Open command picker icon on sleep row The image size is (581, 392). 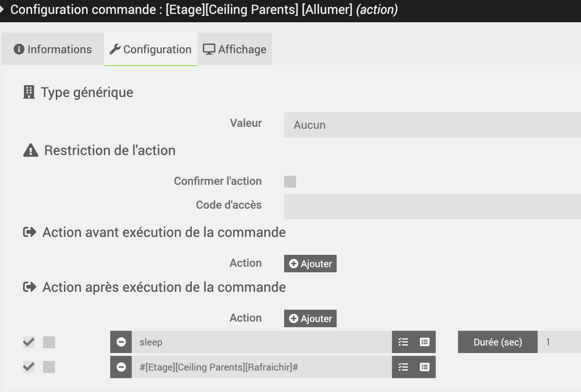click(x=425, y=342)
